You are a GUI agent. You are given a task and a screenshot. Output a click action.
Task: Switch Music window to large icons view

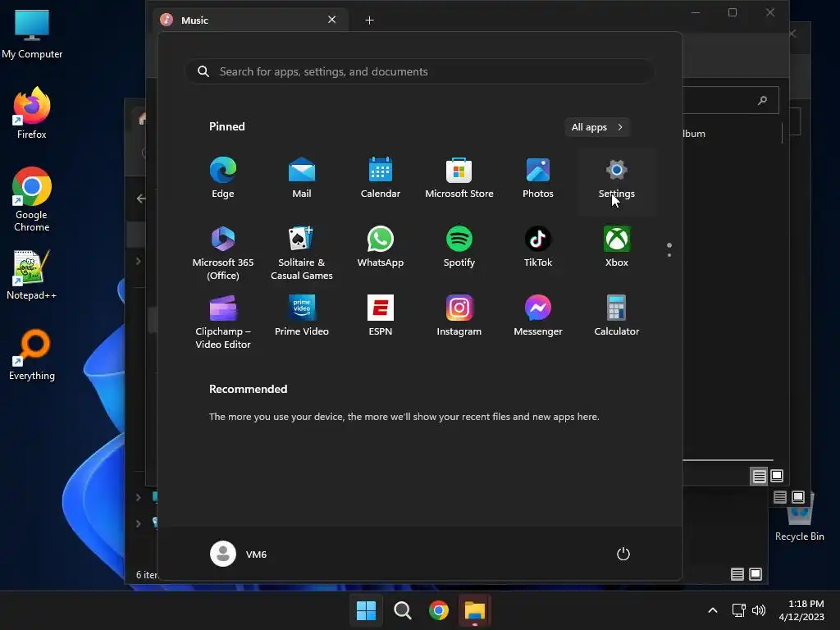pos(777,475)
